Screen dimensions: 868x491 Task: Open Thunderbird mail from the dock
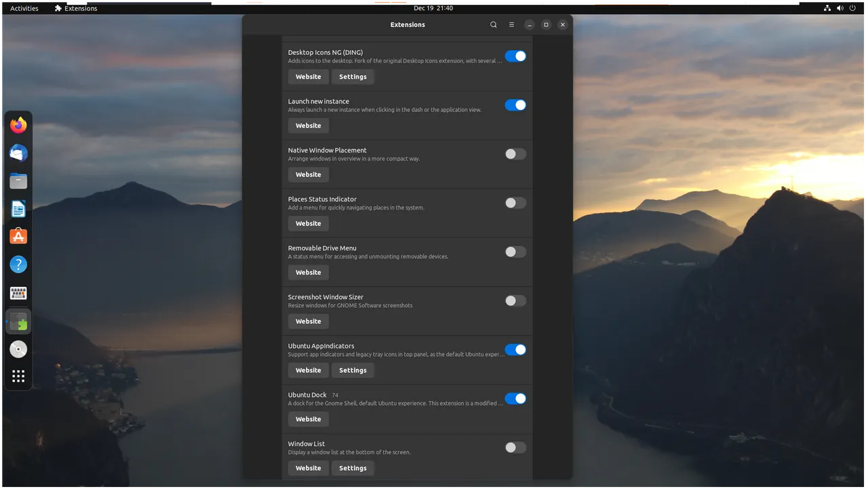[18, 153]
